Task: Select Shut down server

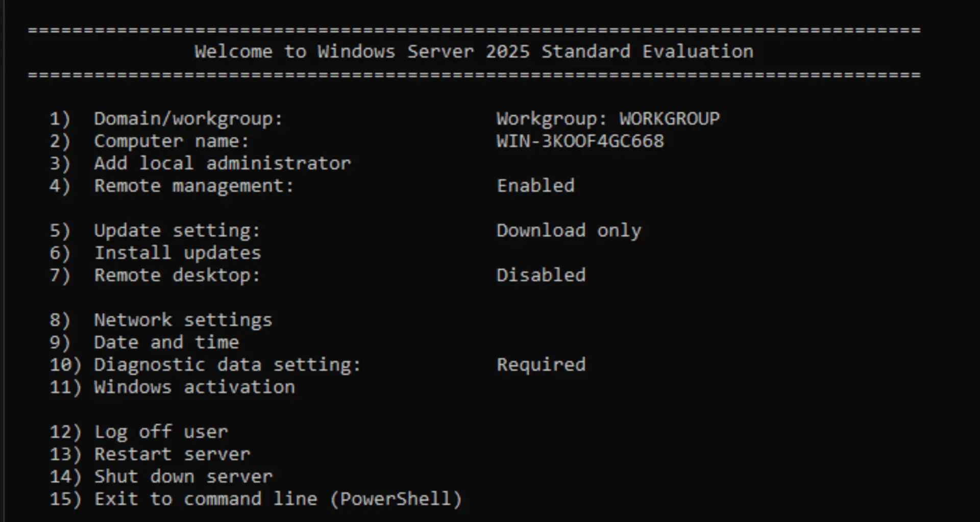Action: (x=183, y=476)
